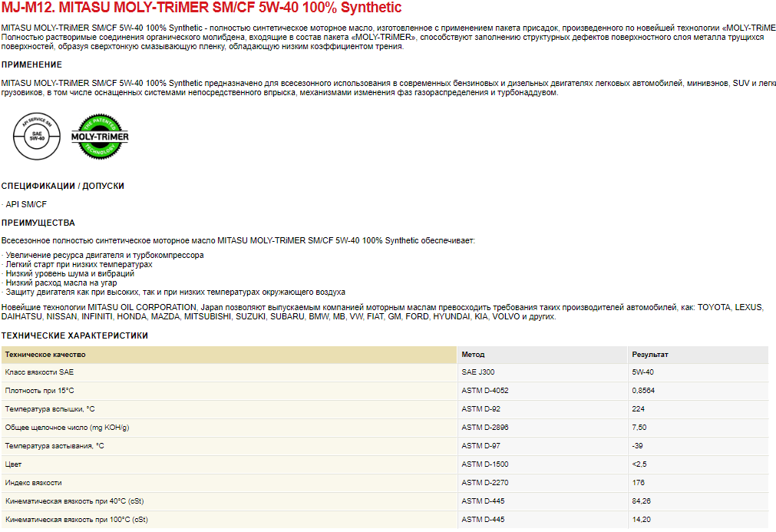Click the red MJ-M12 product title
The height and width of the screenshot is (532, 776).
(x=201, y=8)
